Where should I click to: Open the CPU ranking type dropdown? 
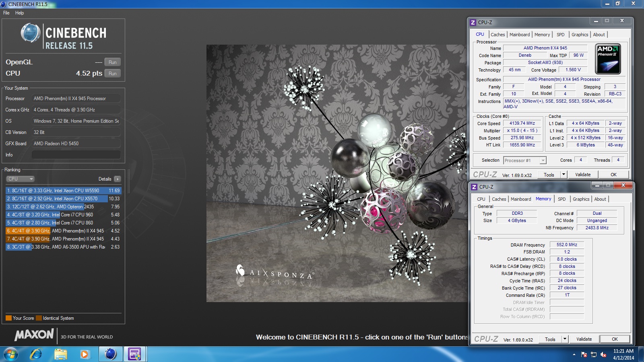(20, 179)
